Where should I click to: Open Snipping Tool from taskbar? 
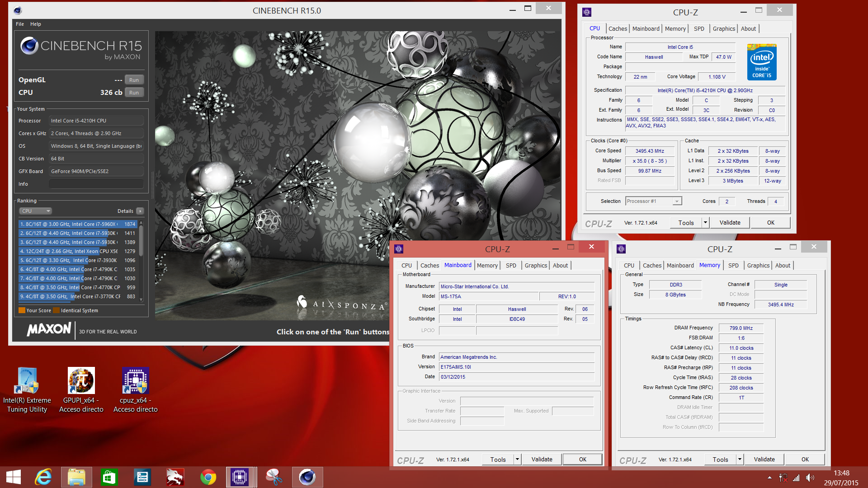(x=274, y=477)
